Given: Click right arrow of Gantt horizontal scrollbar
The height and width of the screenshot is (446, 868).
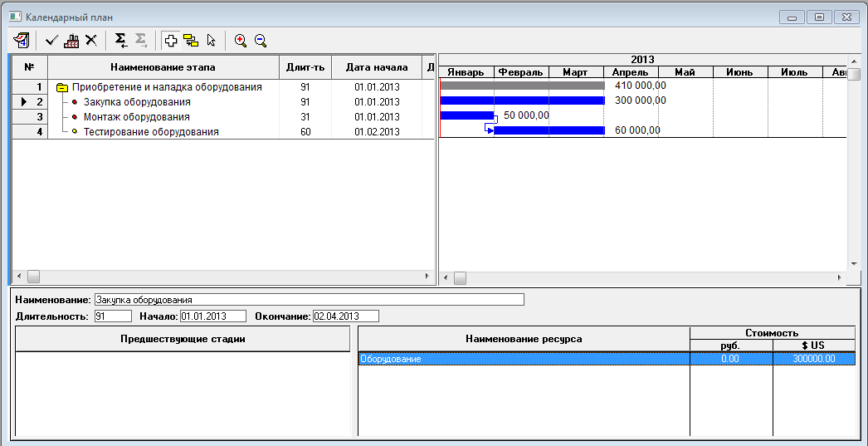Looking at the screenshot, I should pyautogui.click(x=841, y=277).
